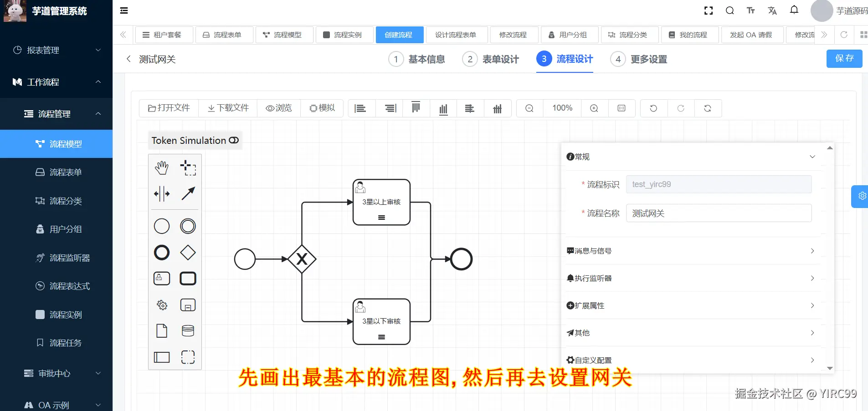Click the 保存 button
The width and height of the screenshot is (868, 411).
[x=844, y=59]
